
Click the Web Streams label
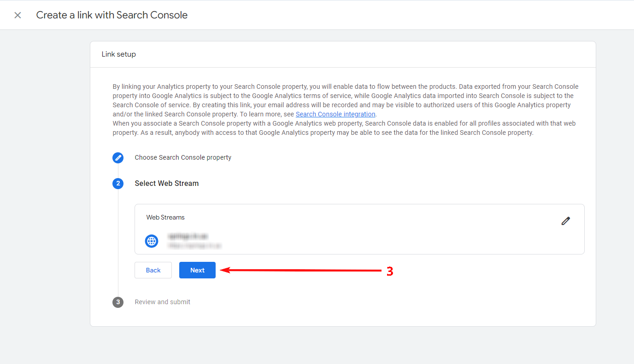(x=165, y=217)
